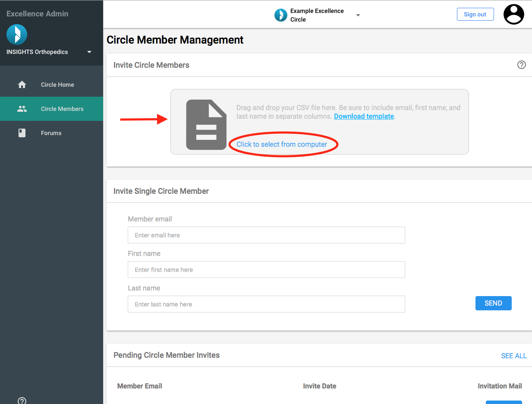Click the SEND button
This screenshot has height=404, width=532.
coord(493,303)
